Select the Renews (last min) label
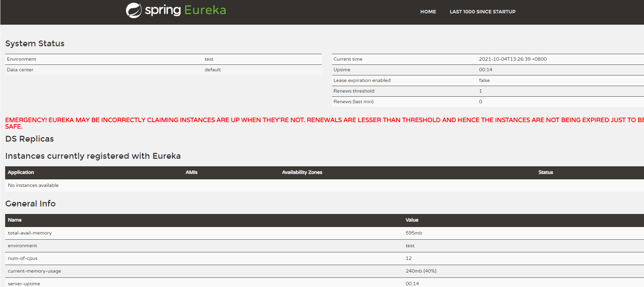This screenshot has height=287, width=644. click(353, 101)
